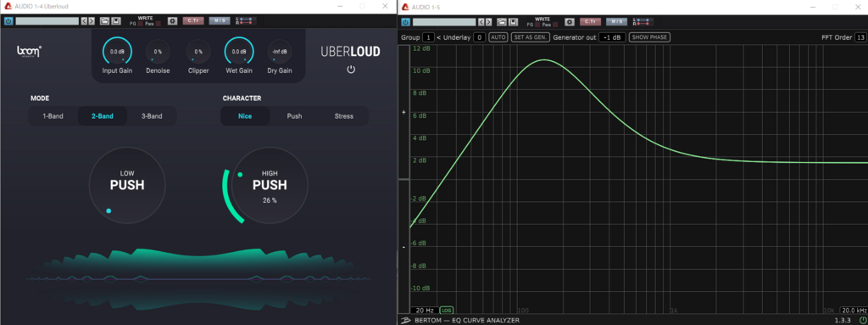868x325 pixels.
Task: Toggle the C.Tr button in Uberloud window
Action: coord(193,20)
